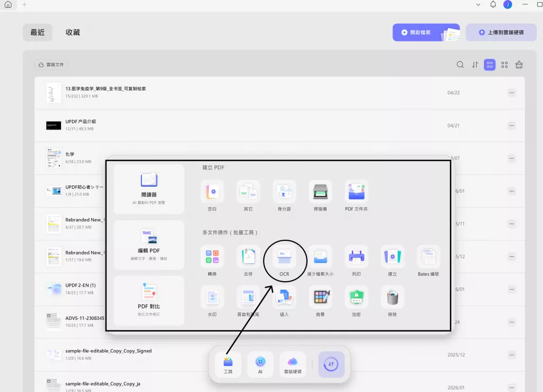Open more options for sample-file-editable_Copy_Copy_ja
Image resolution: width=543 pixels, height=392 pixels.
512,387
